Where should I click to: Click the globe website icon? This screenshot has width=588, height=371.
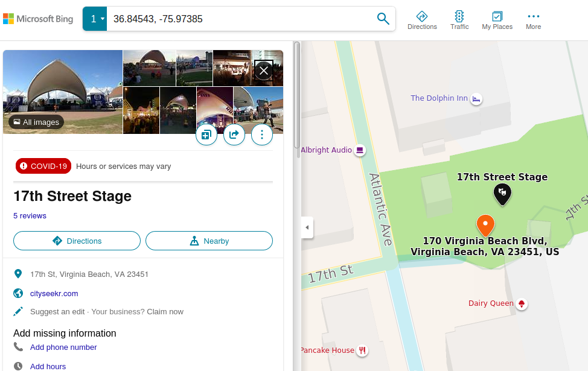click(x=18, y=293)
